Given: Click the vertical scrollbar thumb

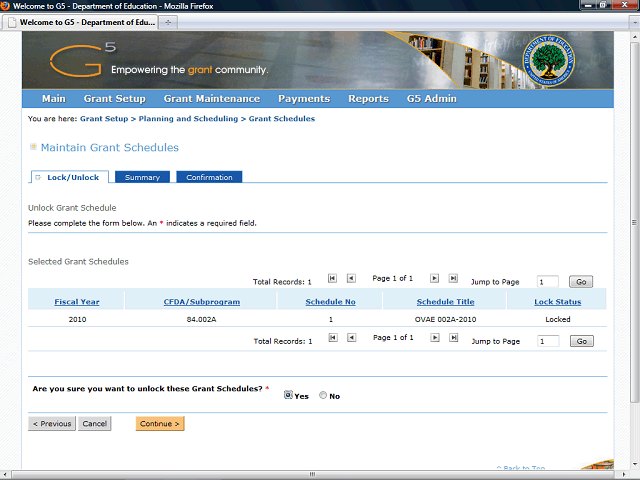Looking at the screenshot, I should 634,222.
